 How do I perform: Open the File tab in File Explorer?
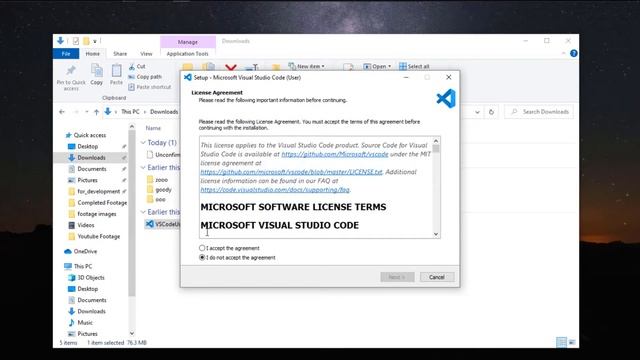point(66,53)
